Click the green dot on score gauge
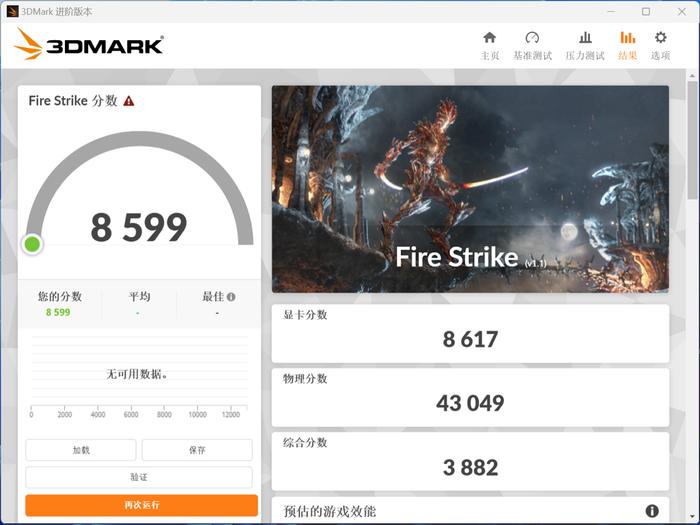 [32, 244]
